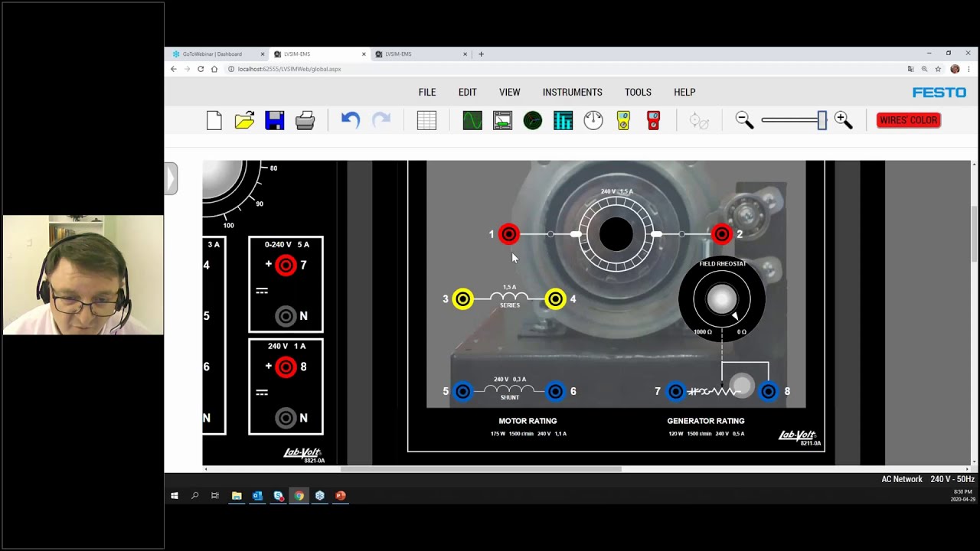Open file using yellow folder icon
980x551 pixels.
click(244, 120)
